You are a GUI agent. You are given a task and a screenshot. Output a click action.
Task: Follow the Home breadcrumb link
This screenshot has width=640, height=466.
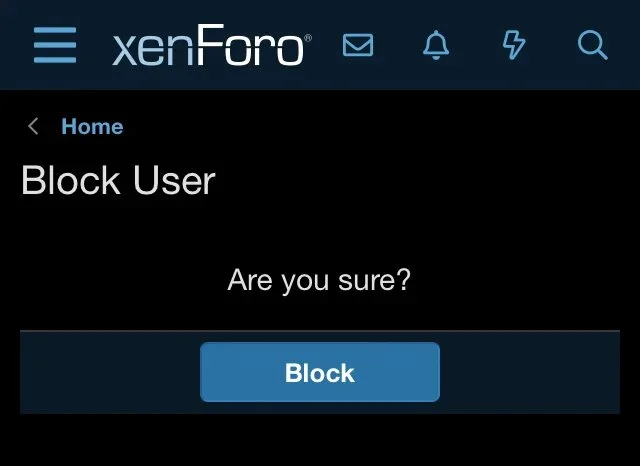coord(92,126)
